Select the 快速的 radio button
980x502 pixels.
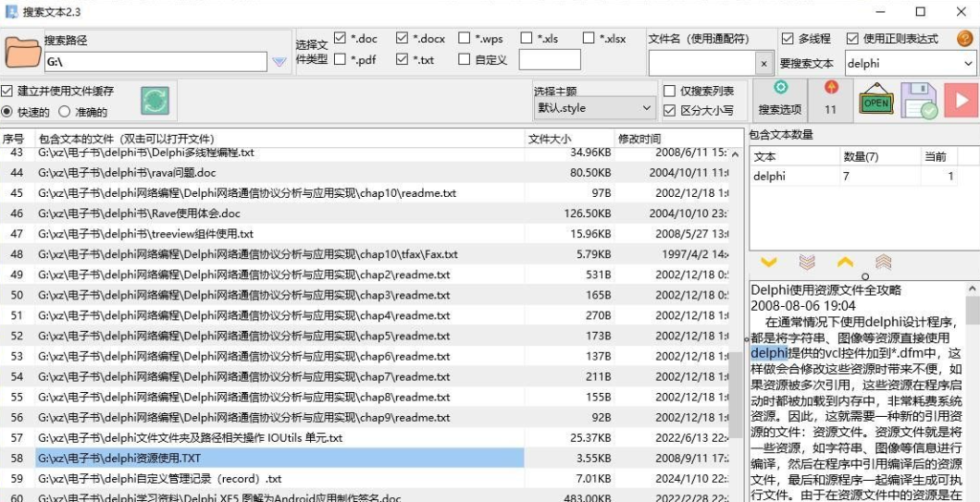[x=7, y=112]
